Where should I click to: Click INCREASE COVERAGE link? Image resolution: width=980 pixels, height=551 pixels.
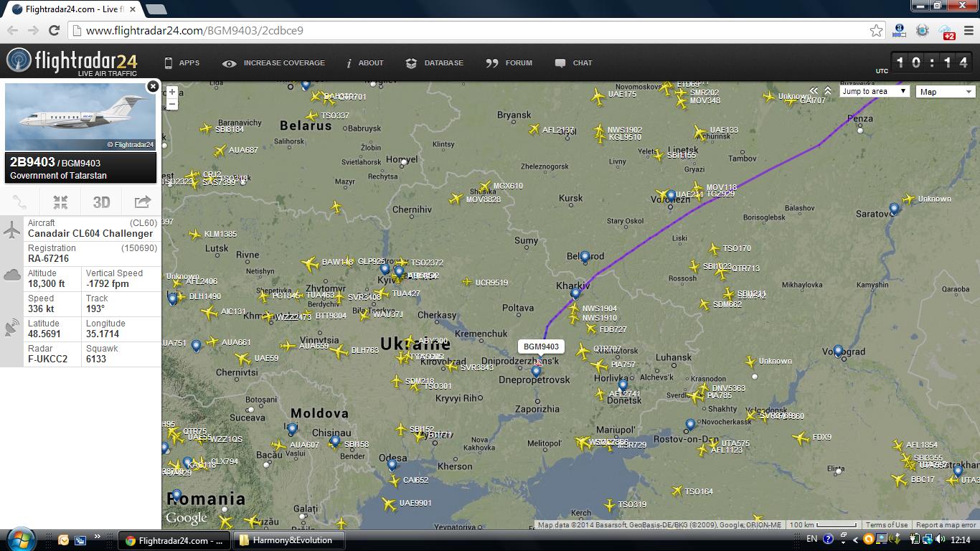[274, 63]
